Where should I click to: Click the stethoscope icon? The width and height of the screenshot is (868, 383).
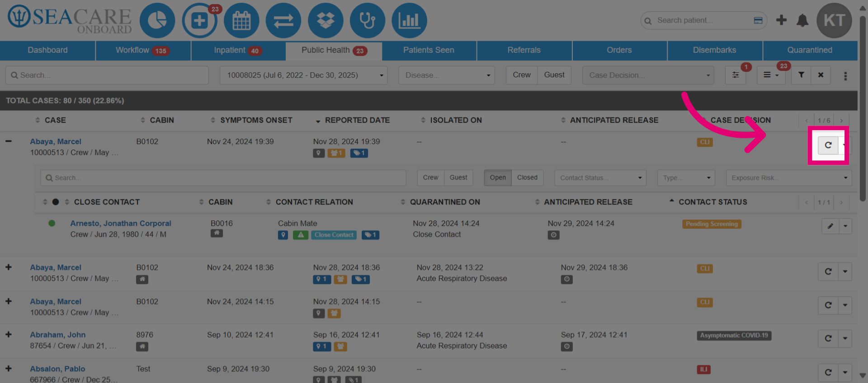pos(368,21)
